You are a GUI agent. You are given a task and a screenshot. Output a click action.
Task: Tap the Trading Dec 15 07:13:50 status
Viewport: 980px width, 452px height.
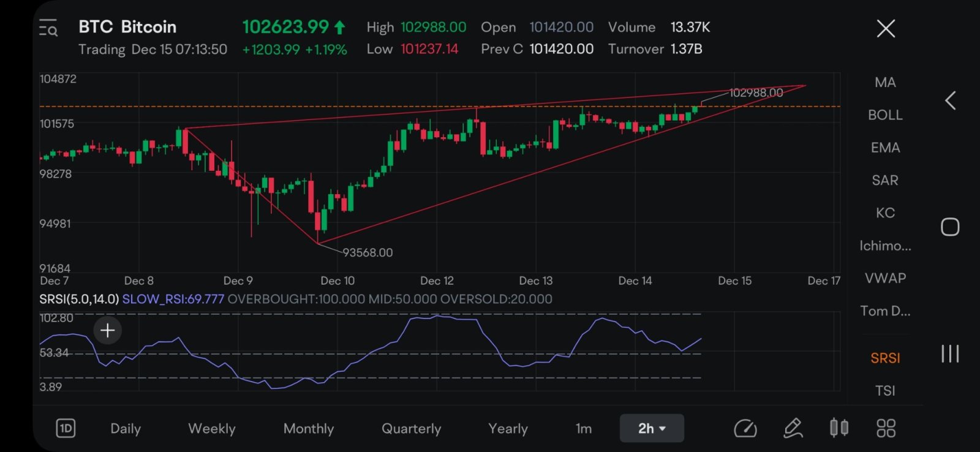click(x=153, y=50)
